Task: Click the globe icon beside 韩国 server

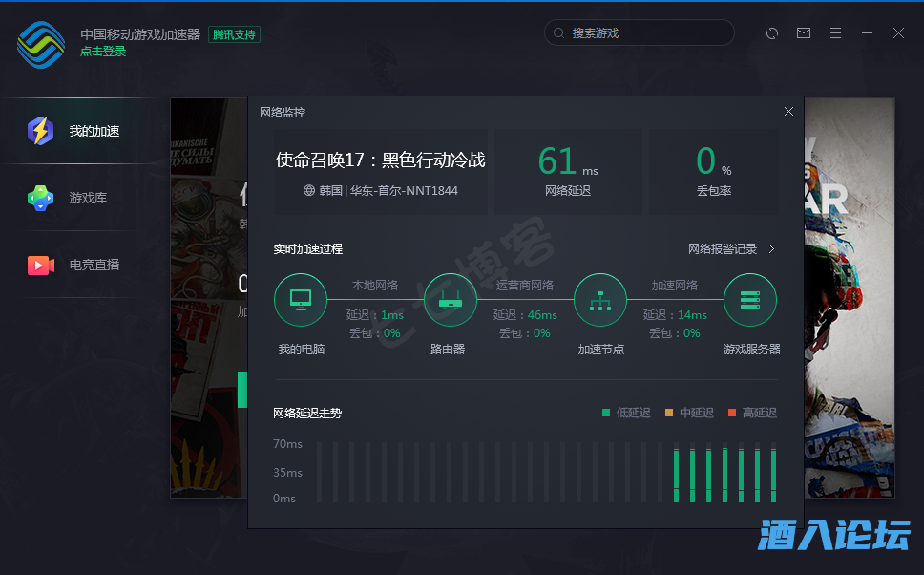Action: pyautogui.click(x=308, y=190)
